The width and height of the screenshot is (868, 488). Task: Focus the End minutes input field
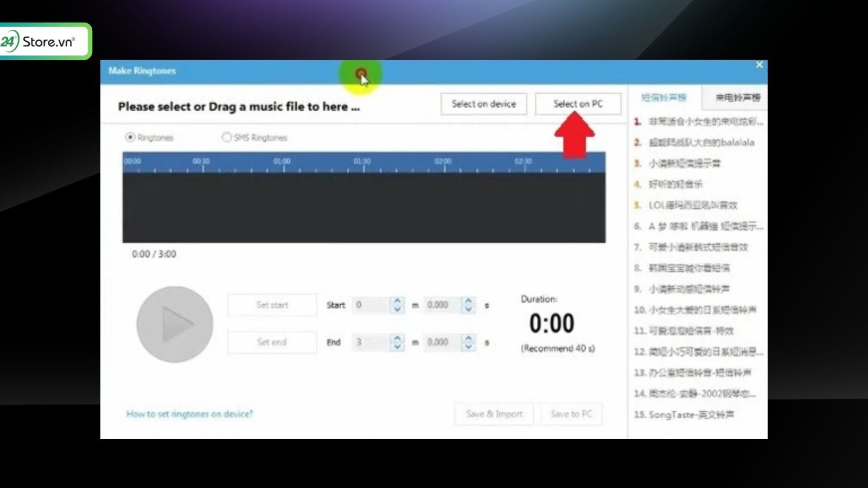pyautogui.click(x=372, y=342)
